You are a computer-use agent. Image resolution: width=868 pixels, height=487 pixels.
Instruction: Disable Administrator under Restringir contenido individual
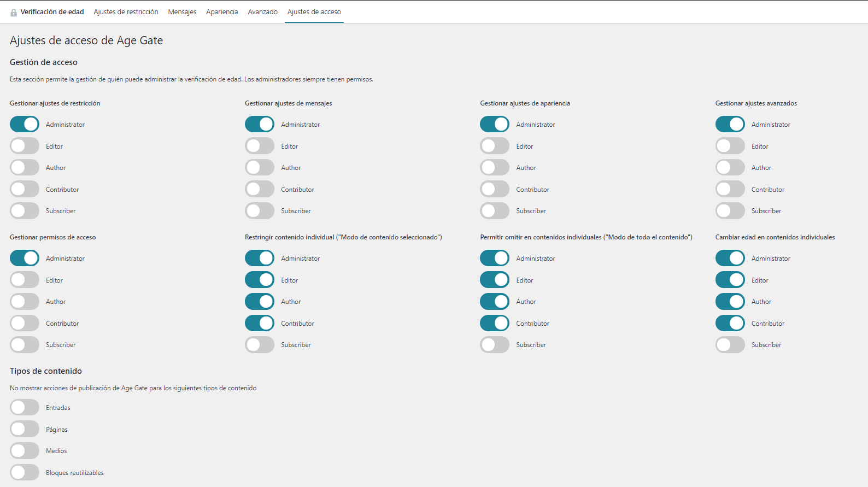point(260,258)
